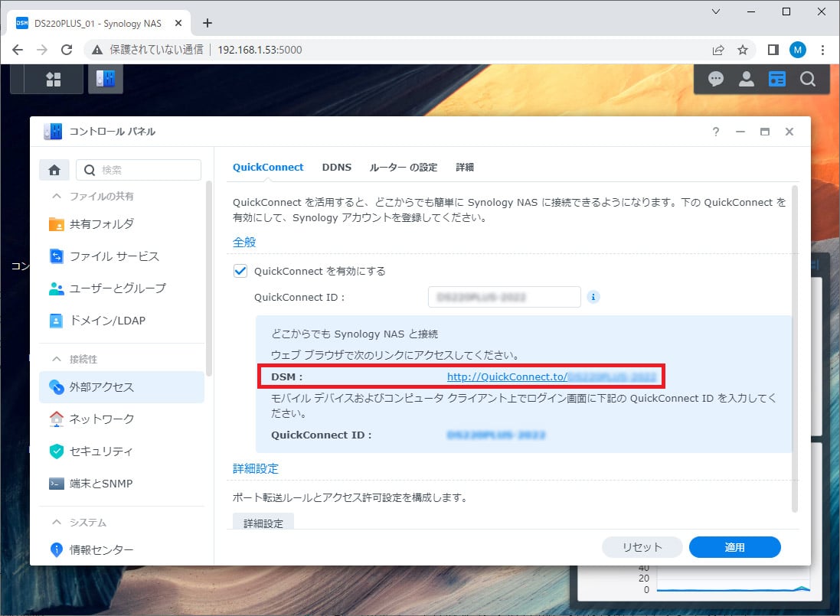The image size is (840, 616).
Task: Click the 詳細設定 button
Action: [x=263, y=522]
